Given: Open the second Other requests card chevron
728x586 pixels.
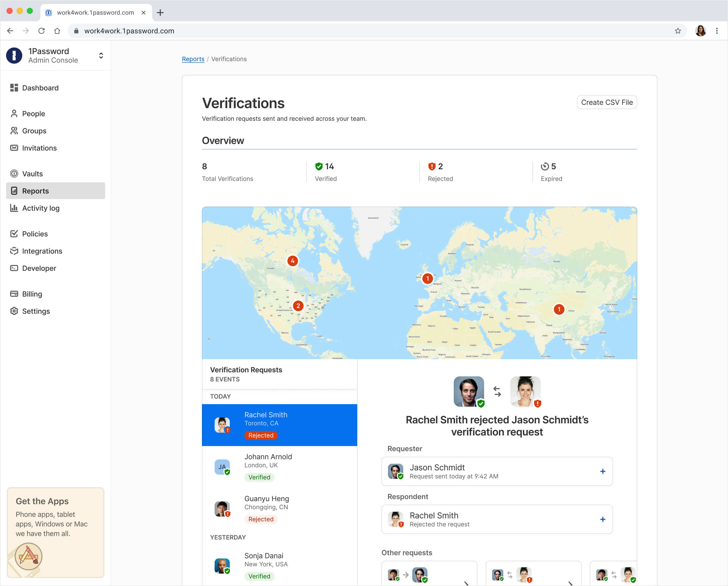Looking at the screenshot, I should coord(570,583).
